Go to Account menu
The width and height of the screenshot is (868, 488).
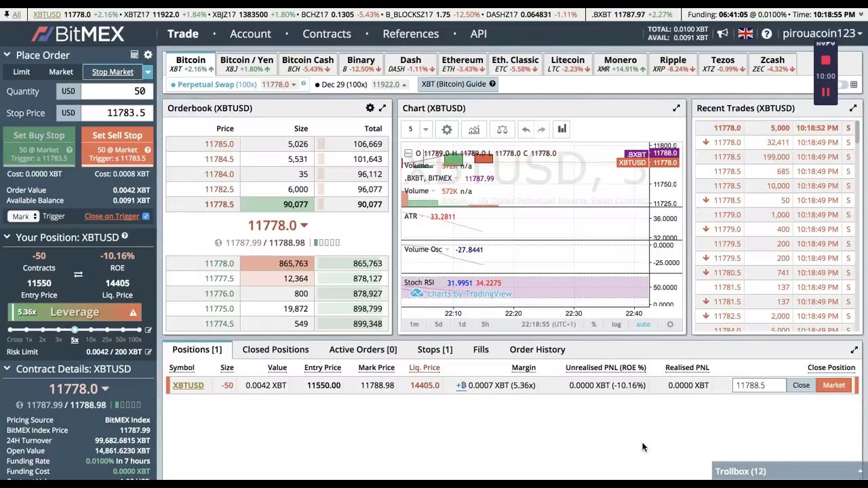tap(250, 33)
